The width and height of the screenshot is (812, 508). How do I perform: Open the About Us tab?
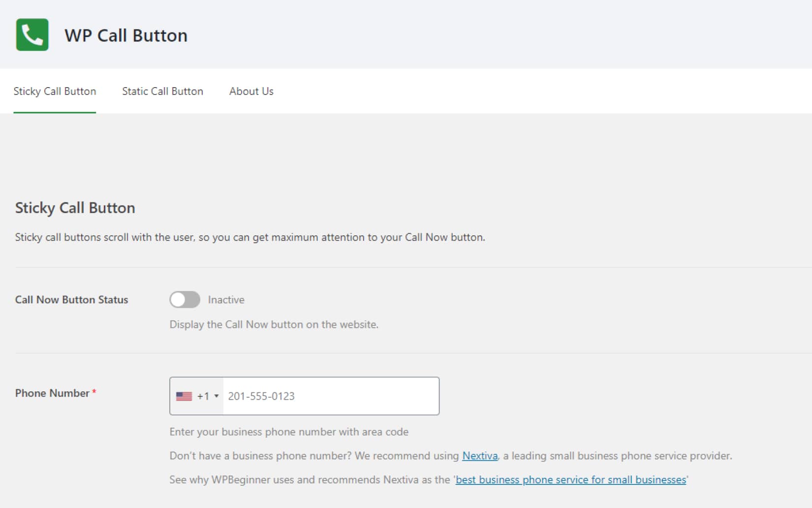[x=251, y=91]
